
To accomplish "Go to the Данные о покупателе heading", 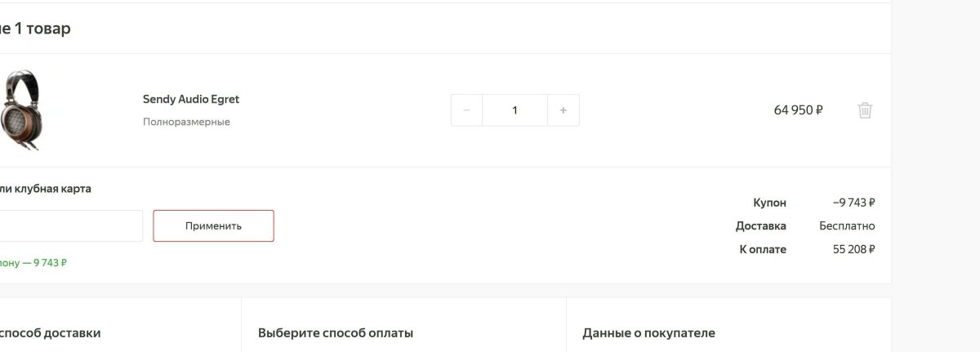I will click(648, 333).
